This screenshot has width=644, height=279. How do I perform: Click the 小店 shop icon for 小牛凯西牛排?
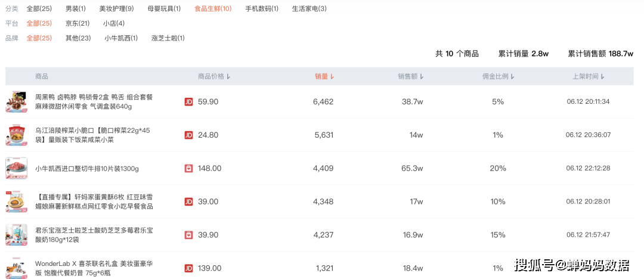[x=188, y=169]
